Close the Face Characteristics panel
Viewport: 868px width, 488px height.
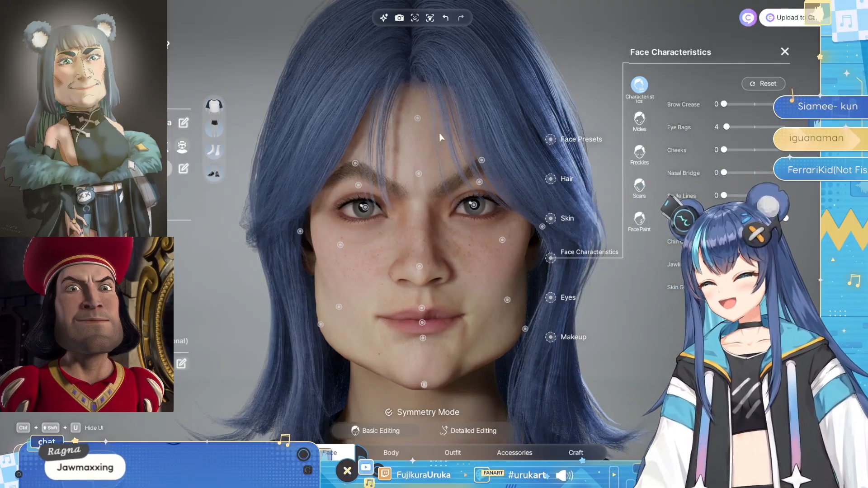(x=785, y=52)
